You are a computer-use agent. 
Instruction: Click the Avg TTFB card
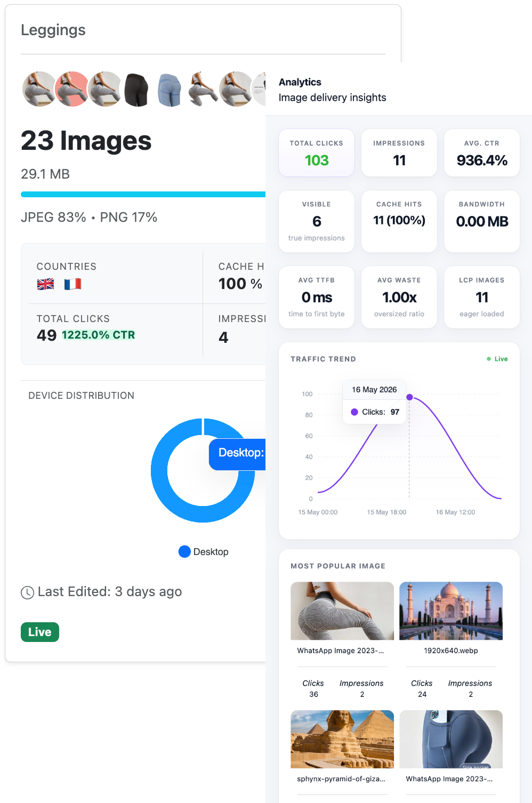pyautogui.click(x=317, y=297)
